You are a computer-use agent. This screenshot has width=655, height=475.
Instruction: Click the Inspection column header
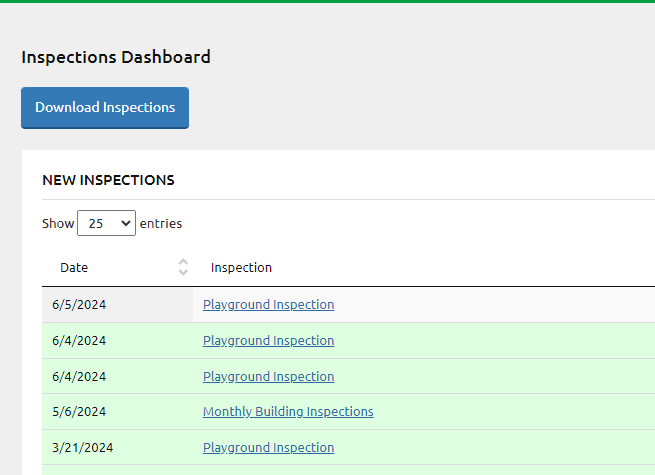(x=241, y=267)
